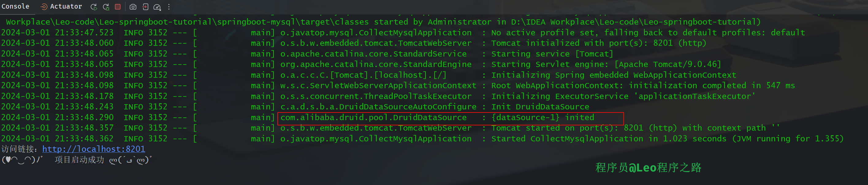
Task: Take a thread dump via camera icon
Action: (x=133, y=6)
